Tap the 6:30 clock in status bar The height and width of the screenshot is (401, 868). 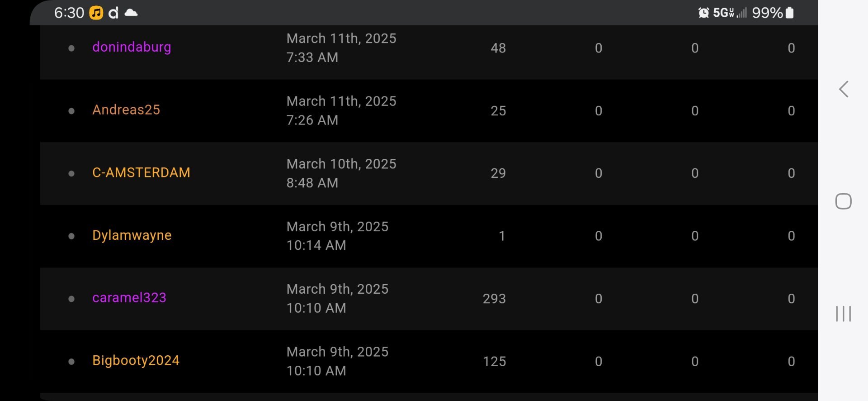(x=69, y=13)
